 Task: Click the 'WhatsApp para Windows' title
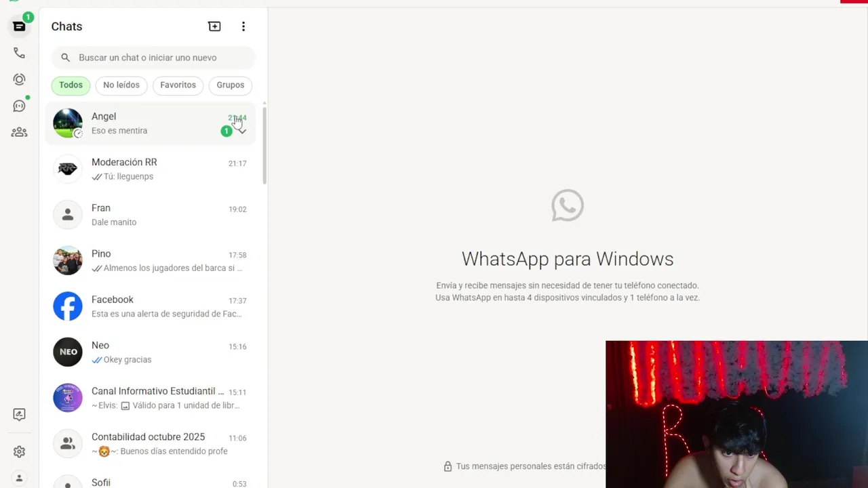tap(568, 259)
